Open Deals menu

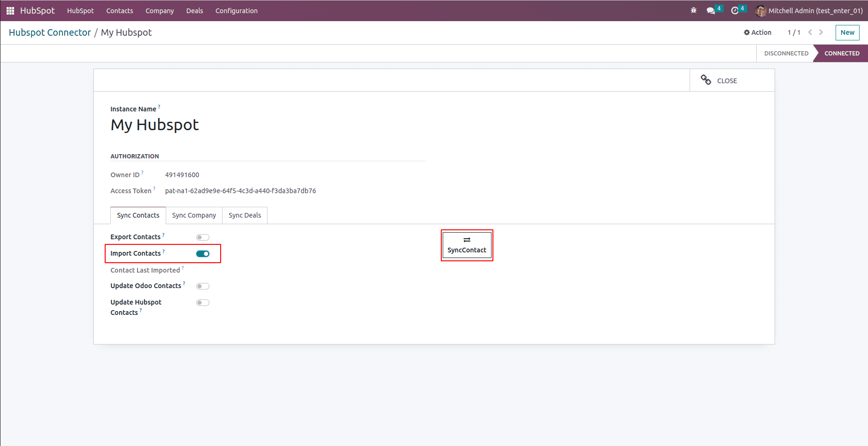(x=194, y=10)
